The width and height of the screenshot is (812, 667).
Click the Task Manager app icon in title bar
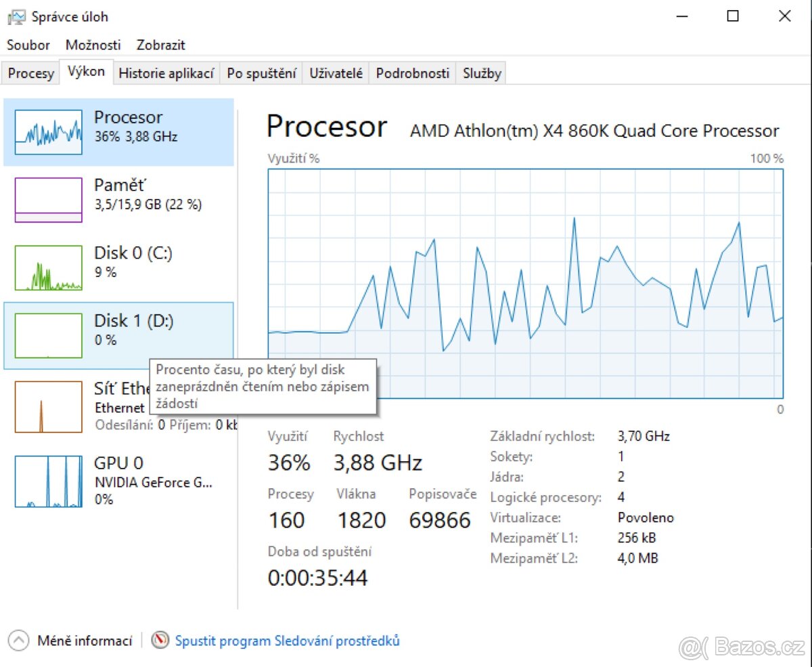pos(16,17)
